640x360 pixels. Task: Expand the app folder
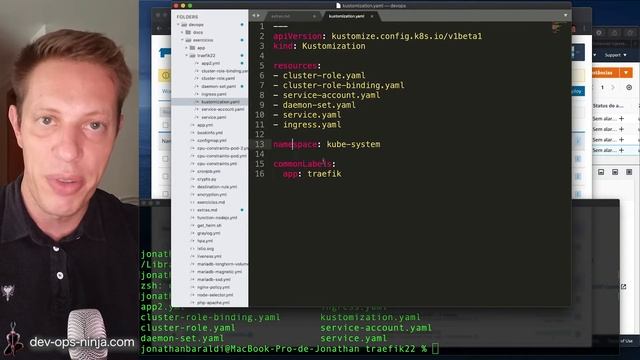[x=187, y=48]
